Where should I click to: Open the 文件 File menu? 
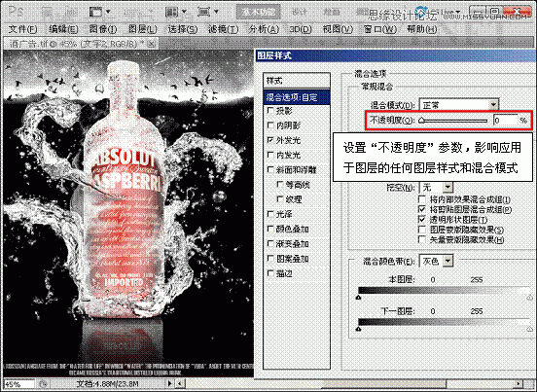[x=23, y=29]
